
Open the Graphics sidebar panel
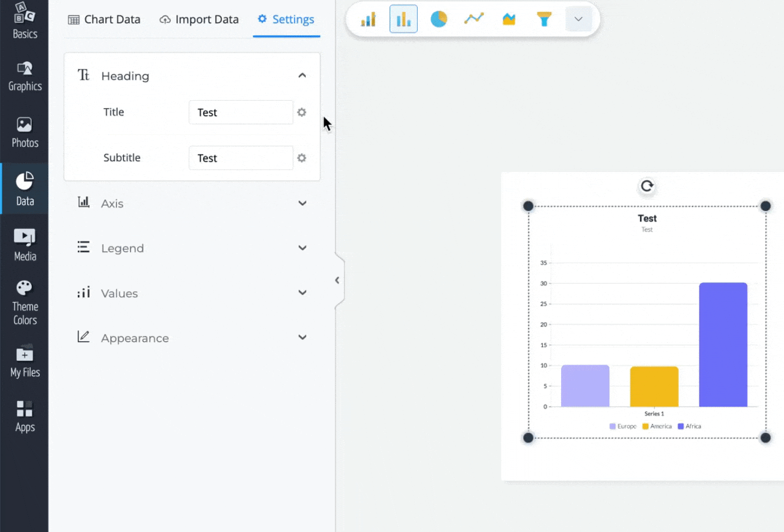(x=25, y=76)
